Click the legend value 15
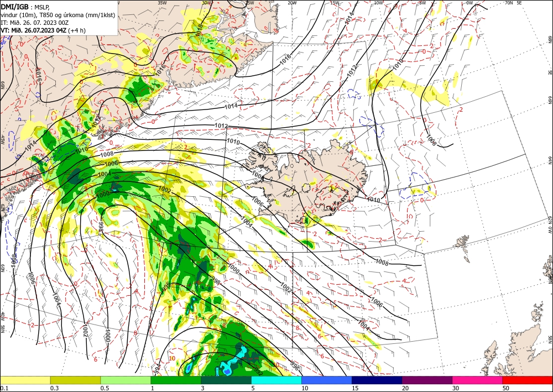The image size is (553, 392). pos(355,388)
